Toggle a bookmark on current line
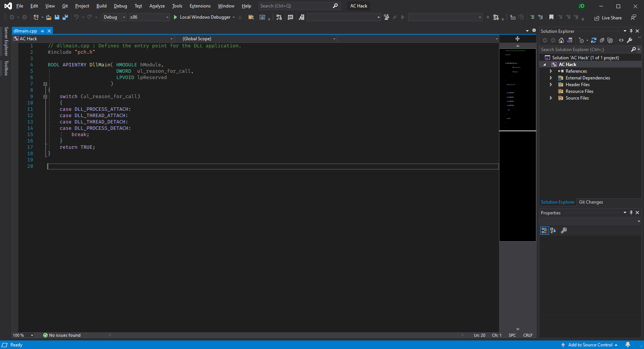 pos(551,17)
